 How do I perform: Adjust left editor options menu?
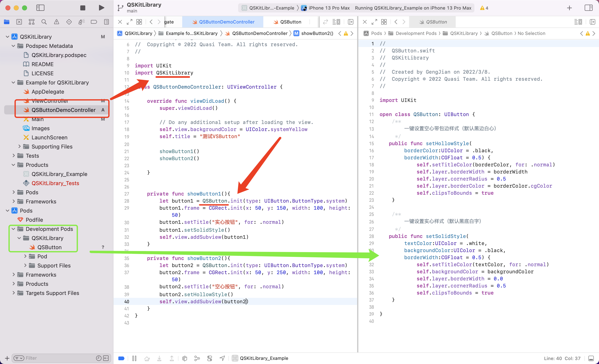tap(336, 22)
